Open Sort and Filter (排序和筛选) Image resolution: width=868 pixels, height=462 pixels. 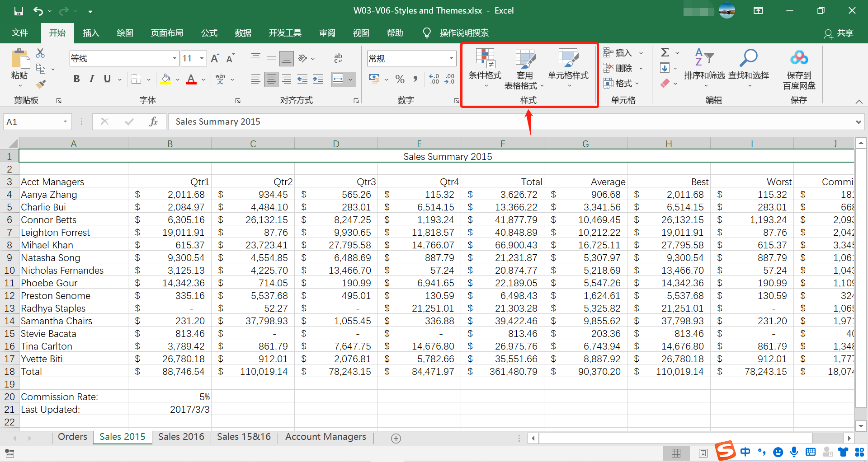click(x=704, y=68)
